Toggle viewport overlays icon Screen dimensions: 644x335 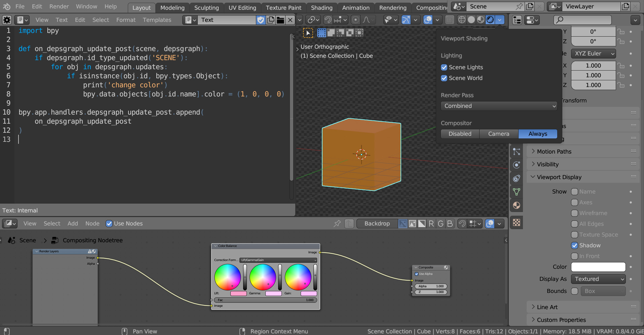coord(428,20)
